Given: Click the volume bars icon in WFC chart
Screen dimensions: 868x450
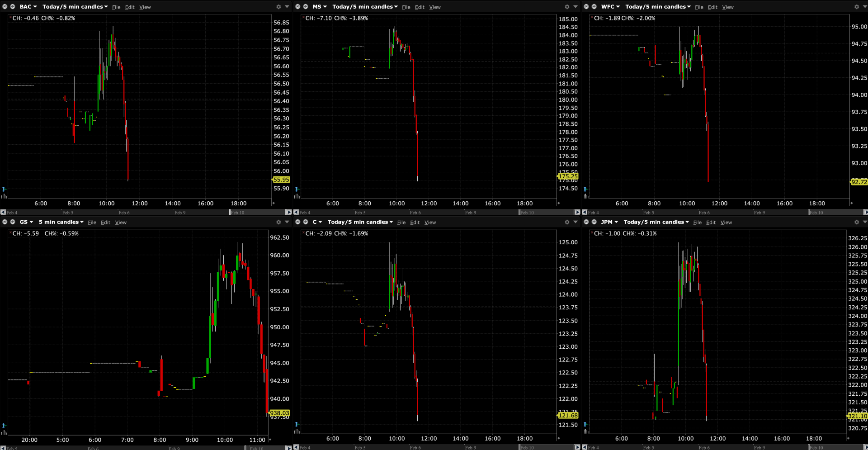Looking at the screenshot, I should [x=585, y=196].
